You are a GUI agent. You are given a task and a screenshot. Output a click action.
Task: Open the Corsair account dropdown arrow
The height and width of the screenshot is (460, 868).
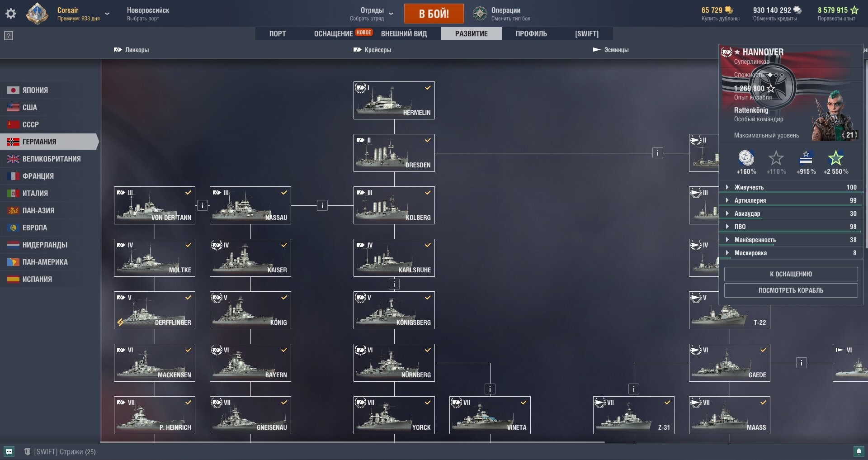pos(107,14)
